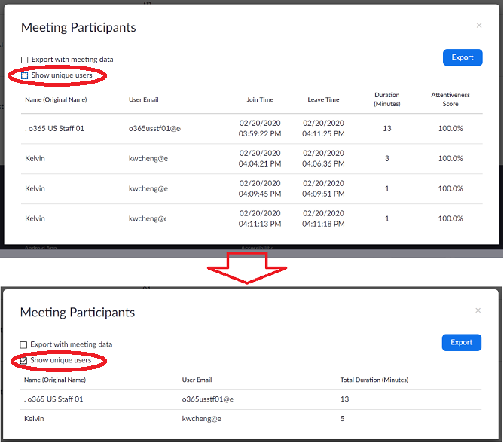Click leave time 04:06:36 PM cell

tap(323, 159)
